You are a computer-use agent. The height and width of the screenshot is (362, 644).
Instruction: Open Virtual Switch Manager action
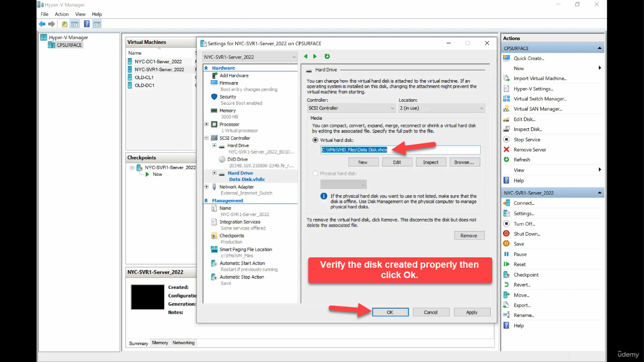[540, 99]
